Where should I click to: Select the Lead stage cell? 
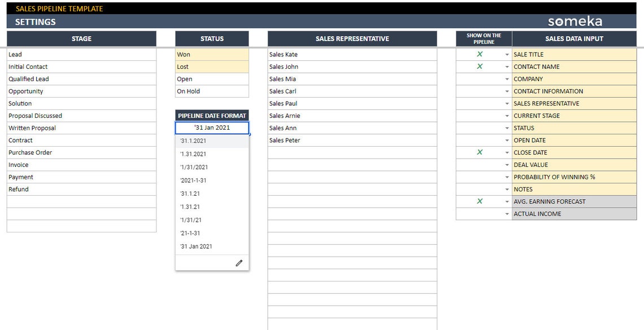pyautogui.click(x=81, y=54)
